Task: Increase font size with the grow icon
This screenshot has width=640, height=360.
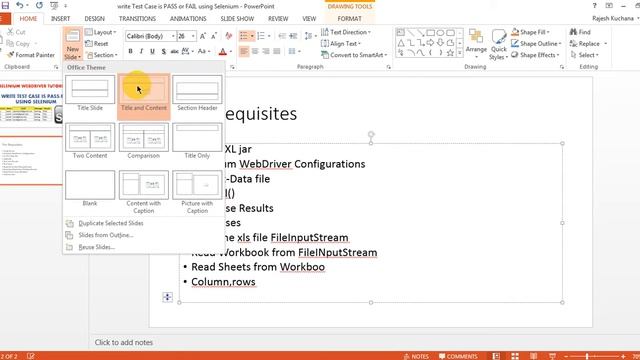Action: (203, 36)
